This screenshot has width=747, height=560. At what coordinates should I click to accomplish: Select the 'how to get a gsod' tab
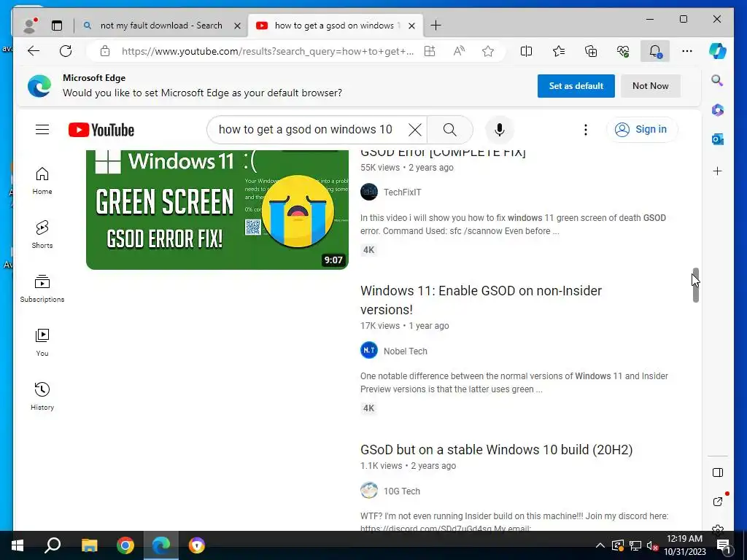coord(334,26)
